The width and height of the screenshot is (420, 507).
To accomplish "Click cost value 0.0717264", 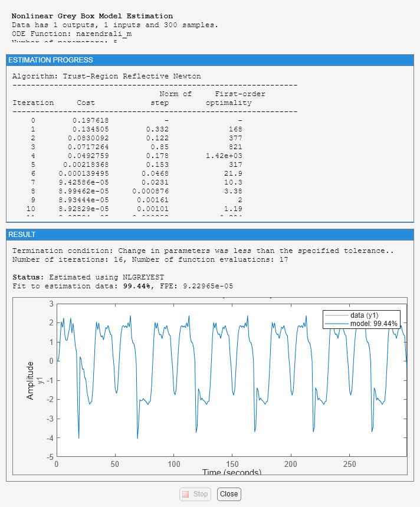I will (88, 147).
